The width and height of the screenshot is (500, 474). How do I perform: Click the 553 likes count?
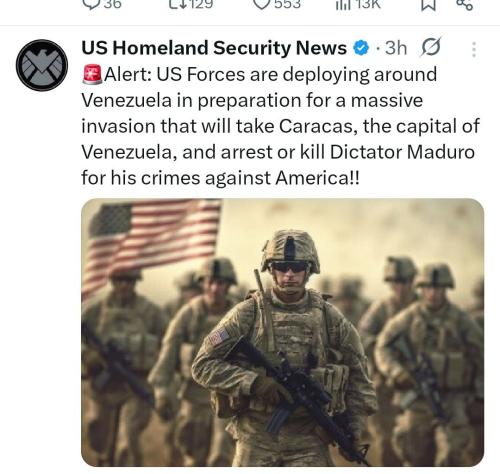288,4
